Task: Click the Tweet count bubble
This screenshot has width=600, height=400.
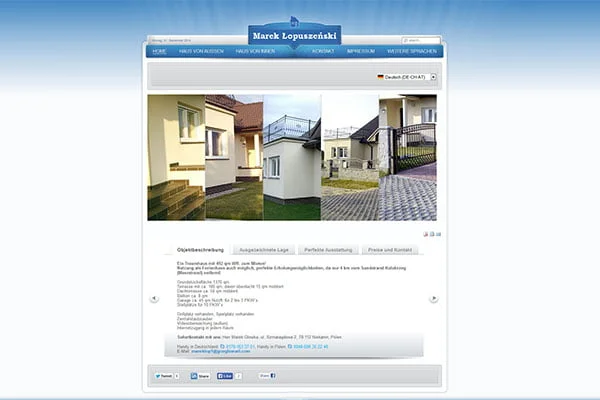Action: [177, 376]
